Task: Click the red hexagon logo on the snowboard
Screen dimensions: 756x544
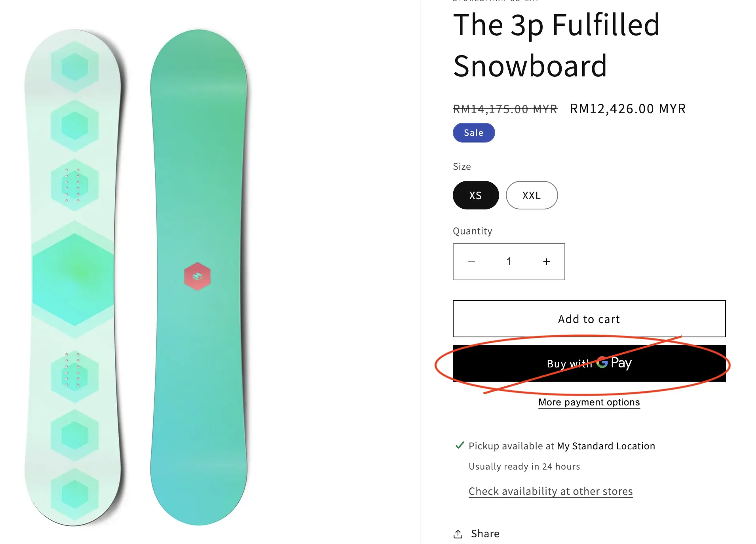Action: (x=197, y=276)
